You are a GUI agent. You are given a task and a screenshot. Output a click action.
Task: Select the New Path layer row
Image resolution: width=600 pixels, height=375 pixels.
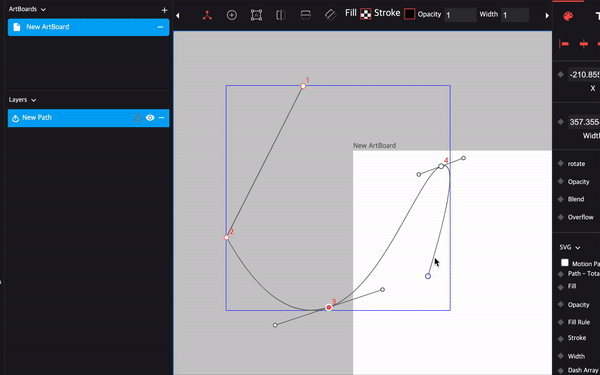pyautogui.click(x=88, y=118)
